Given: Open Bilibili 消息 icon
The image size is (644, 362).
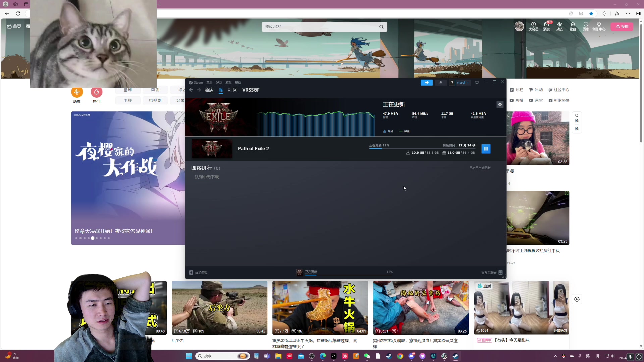Looking at the screenshot, I should pos(547,26).
